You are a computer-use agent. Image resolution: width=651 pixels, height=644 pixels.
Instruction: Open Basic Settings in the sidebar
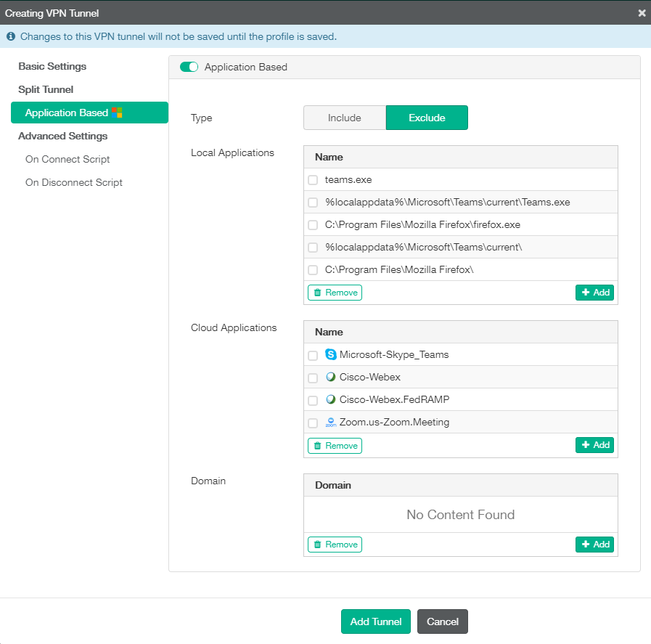point(52,66)
